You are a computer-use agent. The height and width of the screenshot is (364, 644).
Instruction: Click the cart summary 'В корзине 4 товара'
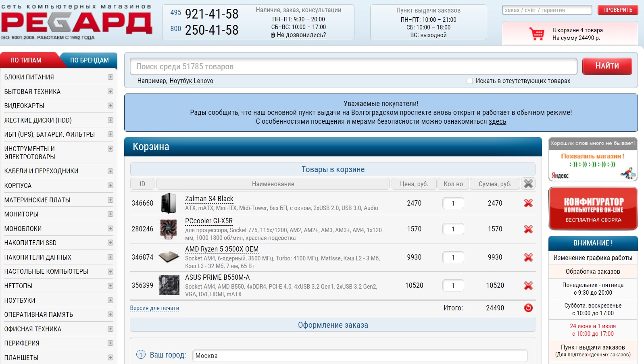(577, 30)
